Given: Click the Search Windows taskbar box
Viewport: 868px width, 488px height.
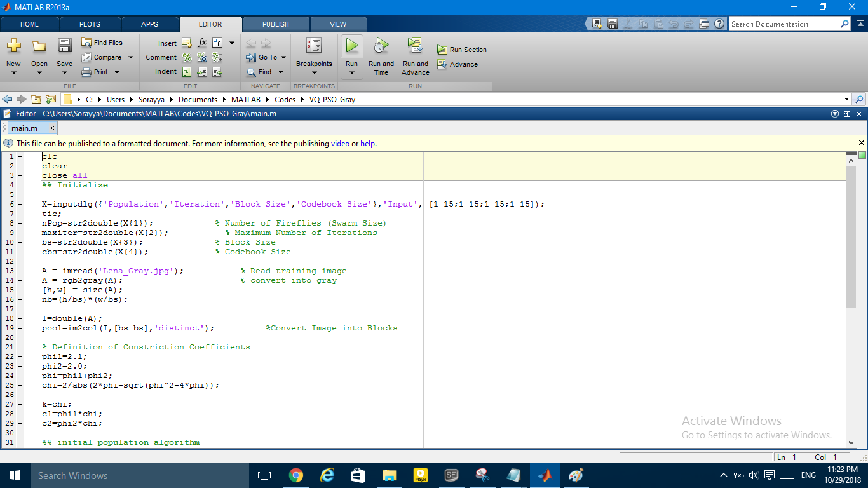Looking at the screenshot, I should 139,475.
